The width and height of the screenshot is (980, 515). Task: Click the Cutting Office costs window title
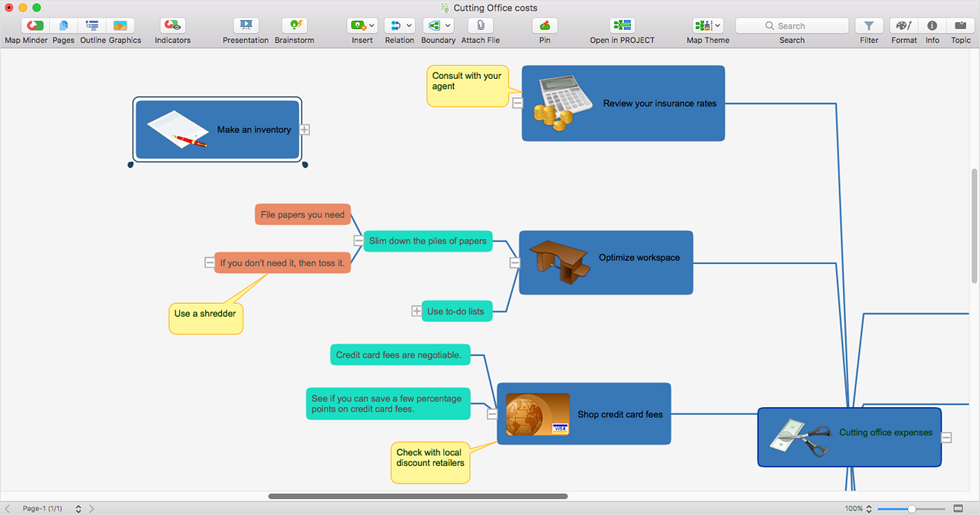tap(495, 8)
